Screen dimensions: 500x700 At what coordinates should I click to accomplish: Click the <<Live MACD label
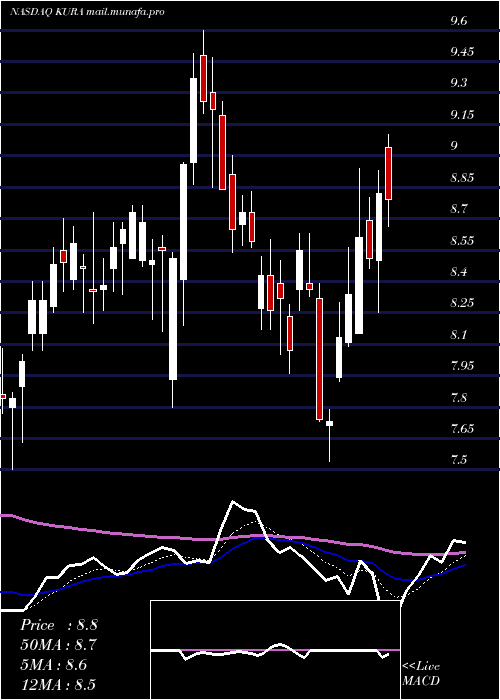pyautogui.click(x=421, y=674)
